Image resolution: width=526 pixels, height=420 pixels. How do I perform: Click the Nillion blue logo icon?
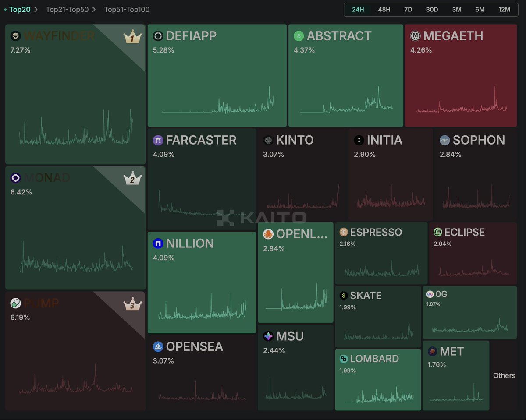click(158, 244)
